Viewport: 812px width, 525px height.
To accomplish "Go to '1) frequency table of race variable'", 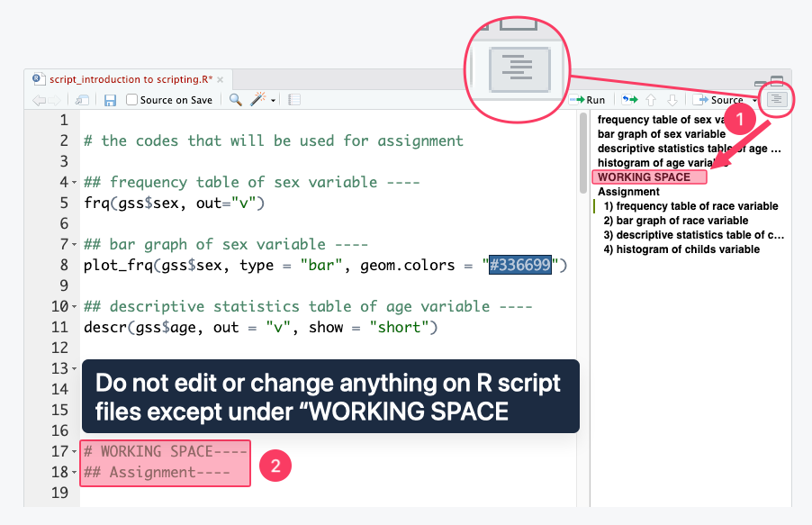I will pyautogui.click(x=690, y=206).
